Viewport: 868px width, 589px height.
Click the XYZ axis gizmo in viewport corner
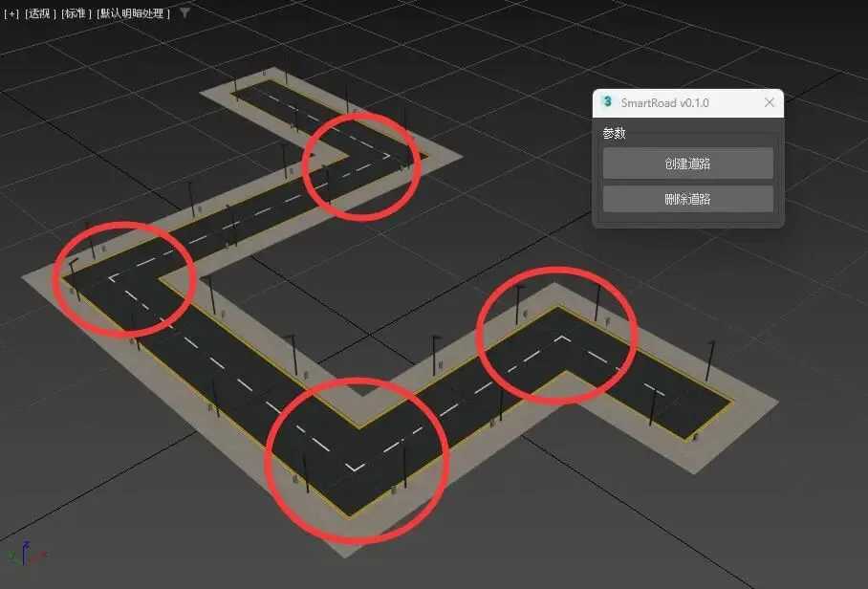point(27,553)
